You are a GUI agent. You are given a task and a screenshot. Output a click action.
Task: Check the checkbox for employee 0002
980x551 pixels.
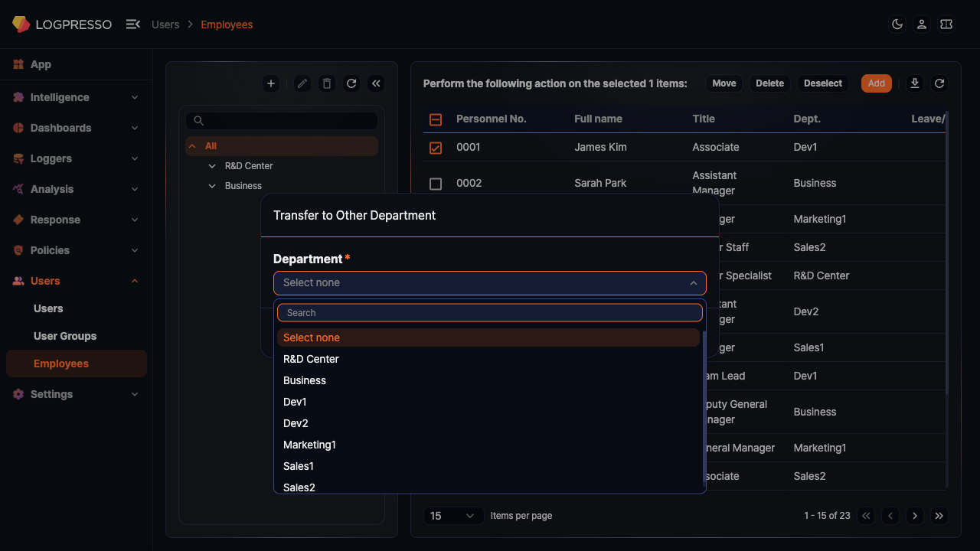(436, 184)
